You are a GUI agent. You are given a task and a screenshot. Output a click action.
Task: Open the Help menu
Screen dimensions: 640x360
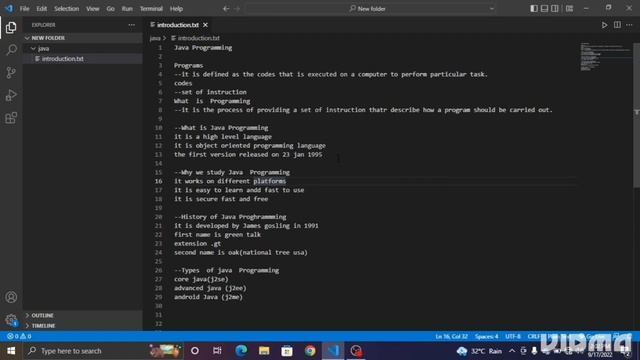(x=176, y=9)
